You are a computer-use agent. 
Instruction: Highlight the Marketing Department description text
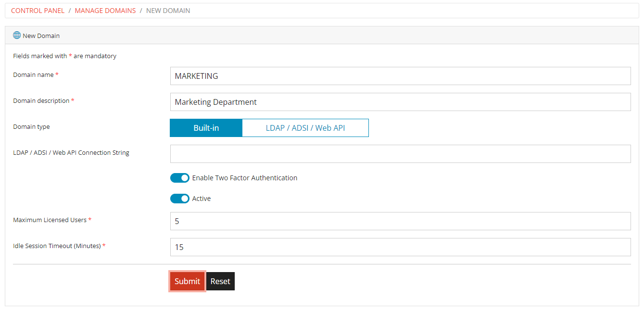(x=216, y=102)
